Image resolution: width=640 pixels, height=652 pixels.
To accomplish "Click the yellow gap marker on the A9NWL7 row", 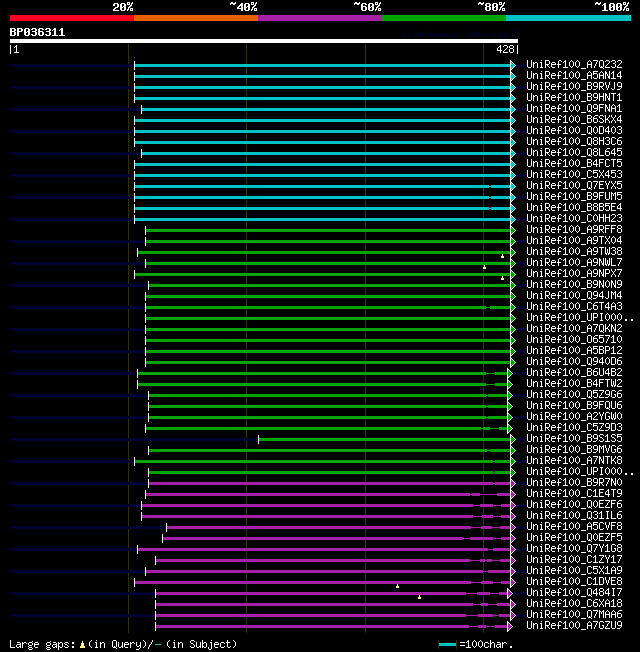I will click(484, 267).
